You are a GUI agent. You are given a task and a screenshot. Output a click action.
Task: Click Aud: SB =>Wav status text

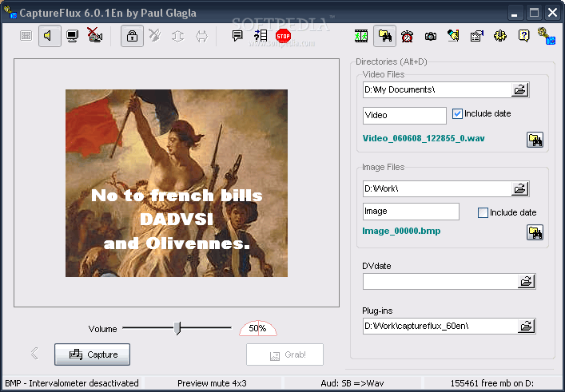click(x=352, y=383)
